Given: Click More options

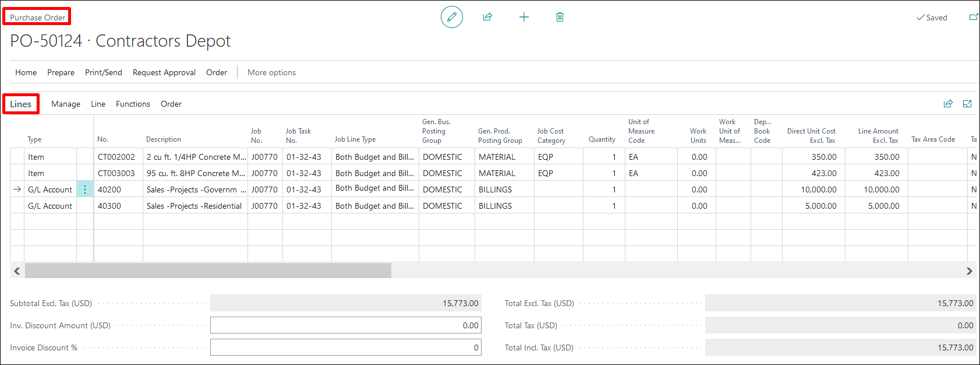Looking at the screenshot, I should tap(271, 72).
